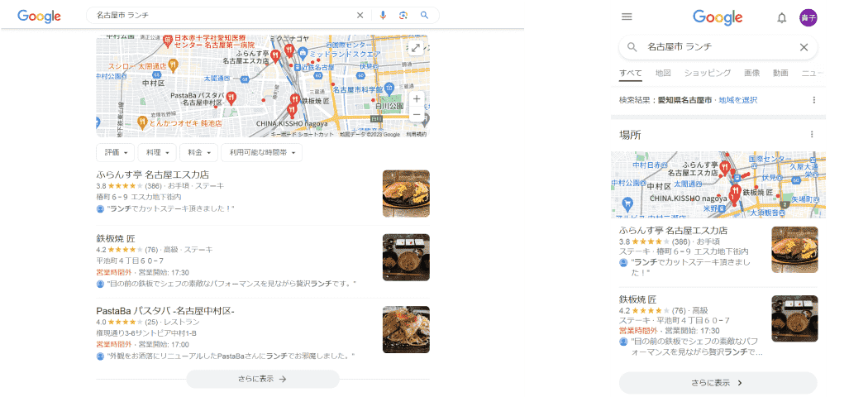
Task: Clear desktop search box with X icon
Action: click(360, 16)
